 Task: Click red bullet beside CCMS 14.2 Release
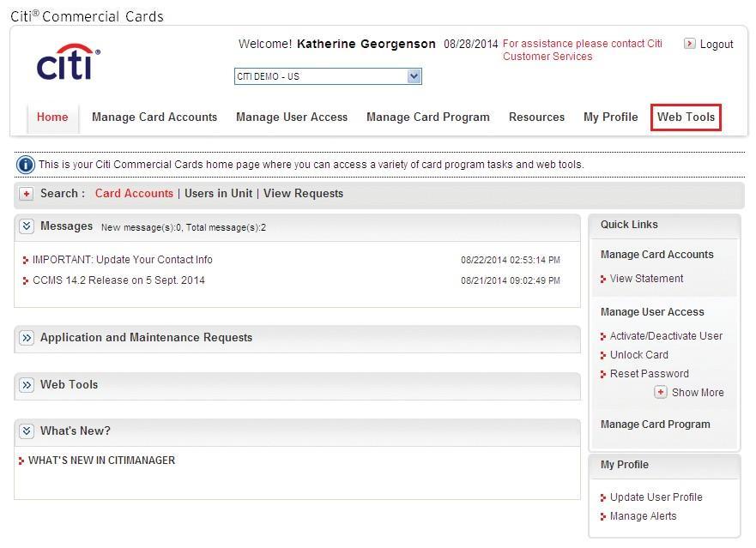pyautogui.click(x=26, y=281)
